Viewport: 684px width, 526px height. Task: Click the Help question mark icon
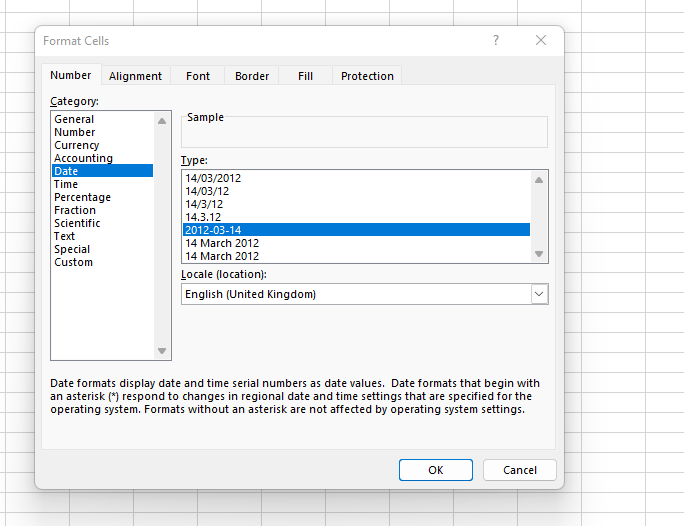pyautogui.click(x=495, y=40)
